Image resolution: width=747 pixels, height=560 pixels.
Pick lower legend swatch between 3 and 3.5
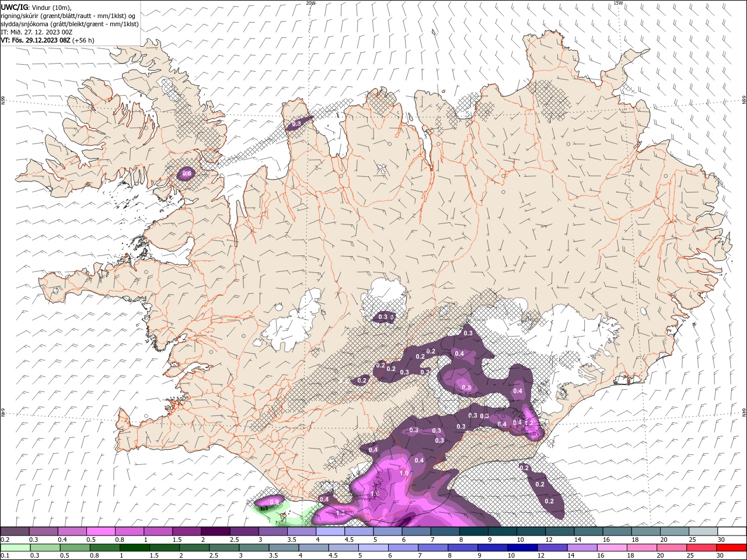[254, 548]
